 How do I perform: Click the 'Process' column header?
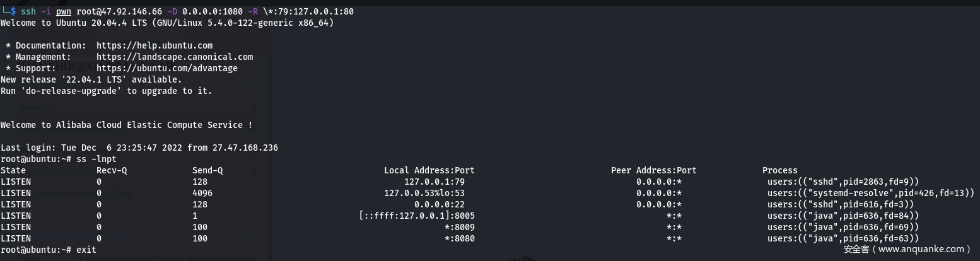[x=780, y=170]
